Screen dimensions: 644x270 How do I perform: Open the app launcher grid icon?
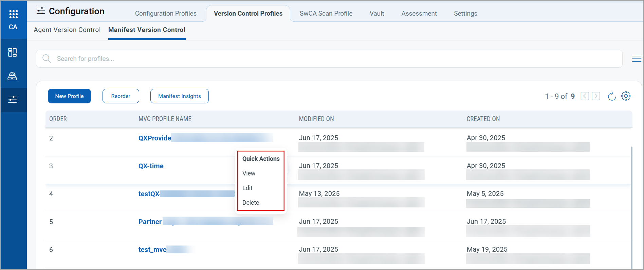click(x=13, y=14)
